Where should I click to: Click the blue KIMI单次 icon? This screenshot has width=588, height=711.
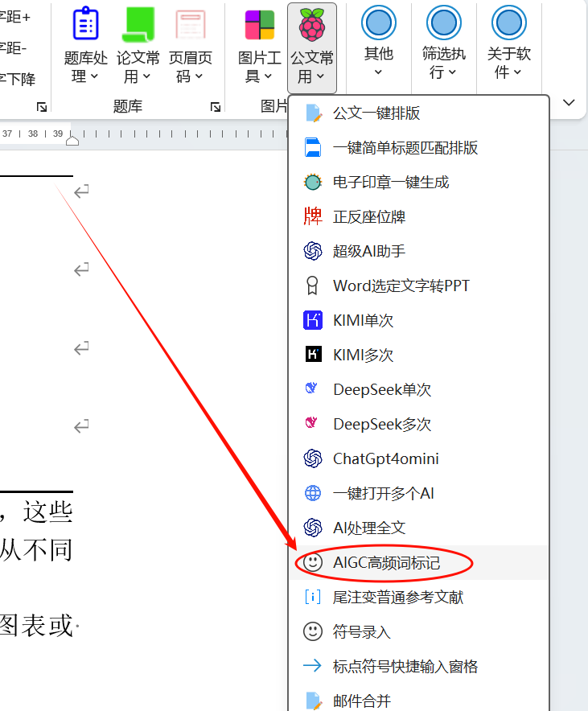tap(313, 320)
